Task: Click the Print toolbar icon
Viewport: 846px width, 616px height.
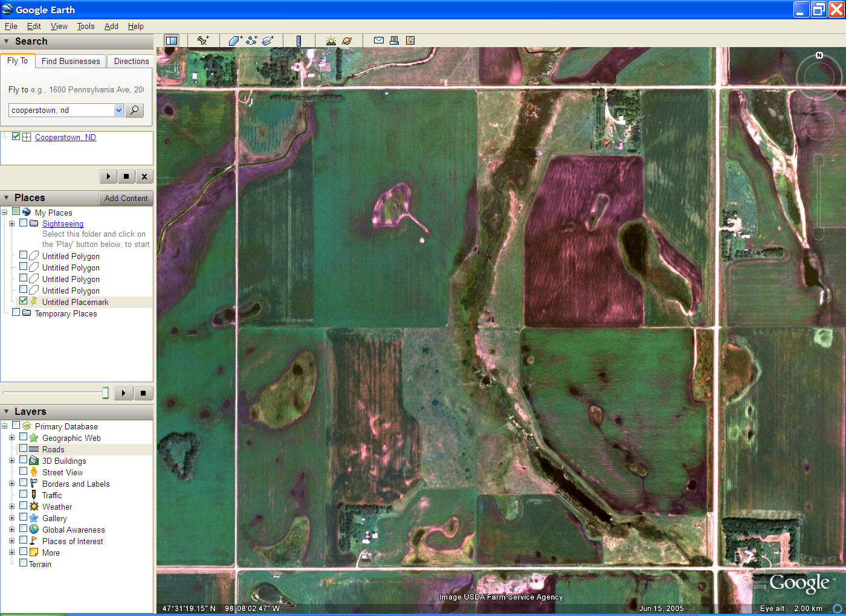Action: 394,40
